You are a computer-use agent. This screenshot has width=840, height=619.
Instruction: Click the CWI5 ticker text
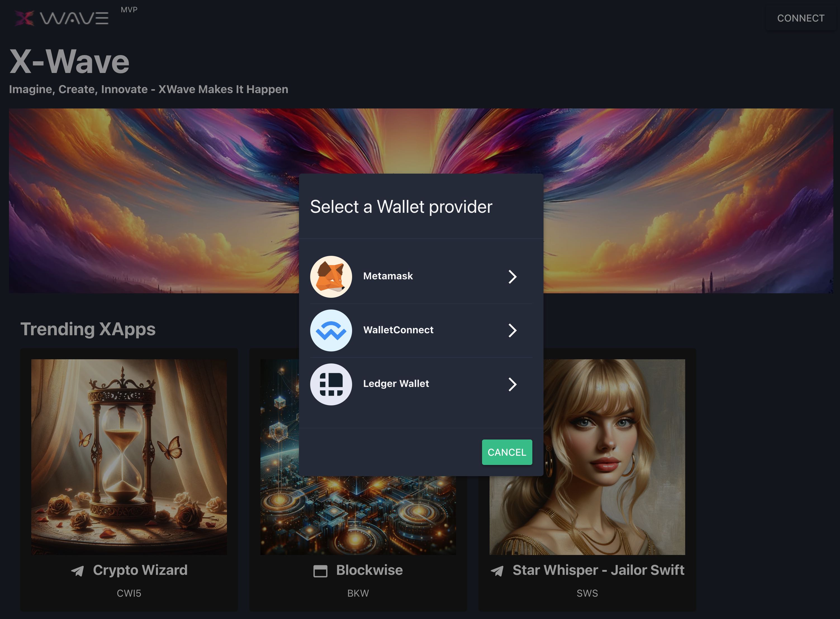(x=129, y=593)
